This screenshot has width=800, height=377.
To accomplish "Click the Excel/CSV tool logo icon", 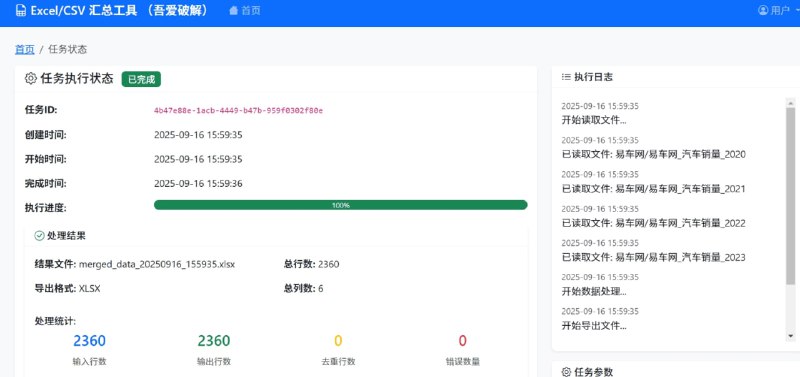I will pos(20,11).
